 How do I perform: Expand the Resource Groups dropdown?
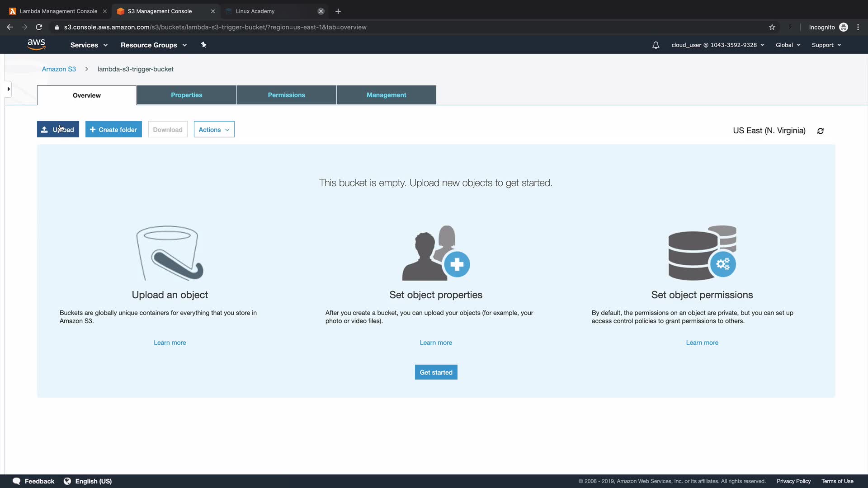[x=153, y=45]
